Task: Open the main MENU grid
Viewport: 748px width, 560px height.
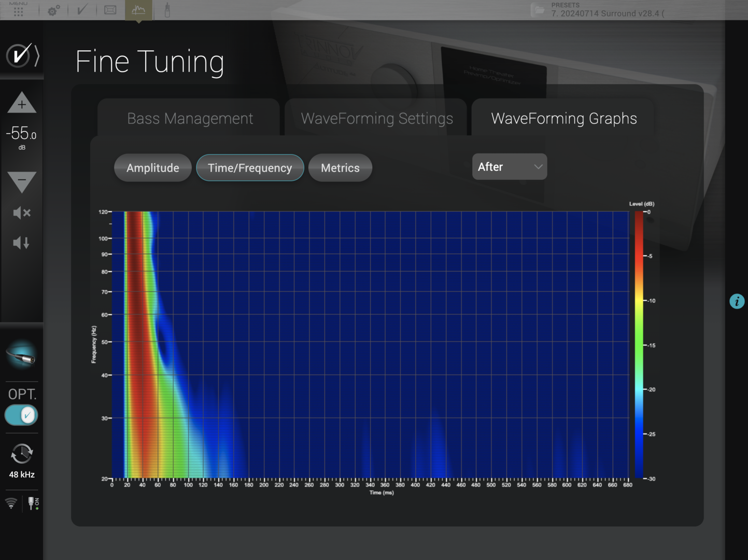Action: click(18, 10)
